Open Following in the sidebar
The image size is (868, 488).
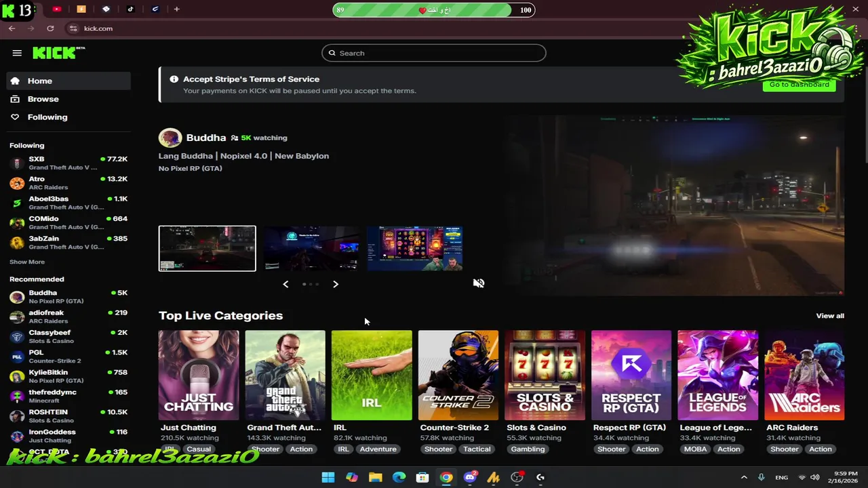(68, 117)
